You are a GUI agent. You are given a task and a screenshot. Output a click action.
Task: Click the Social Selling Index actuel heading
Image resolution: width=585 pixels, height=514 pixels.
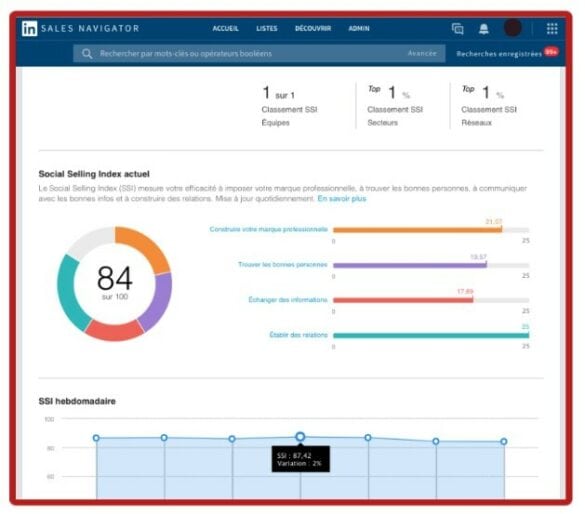point(94,174)
